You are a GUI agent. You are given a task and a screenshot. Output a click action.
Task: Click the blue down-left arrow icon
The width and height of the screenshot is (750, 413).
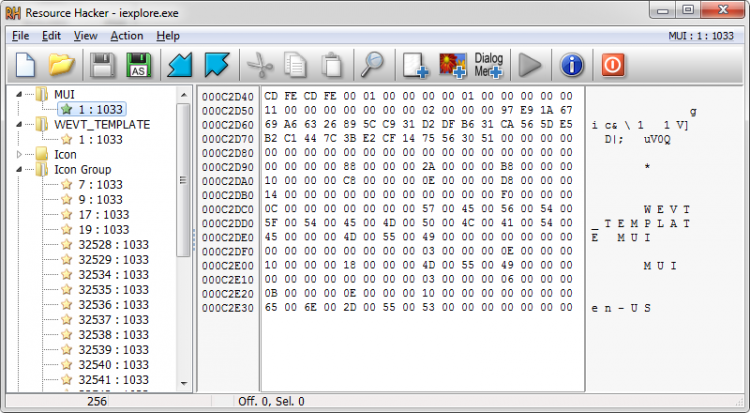point(180,65)
